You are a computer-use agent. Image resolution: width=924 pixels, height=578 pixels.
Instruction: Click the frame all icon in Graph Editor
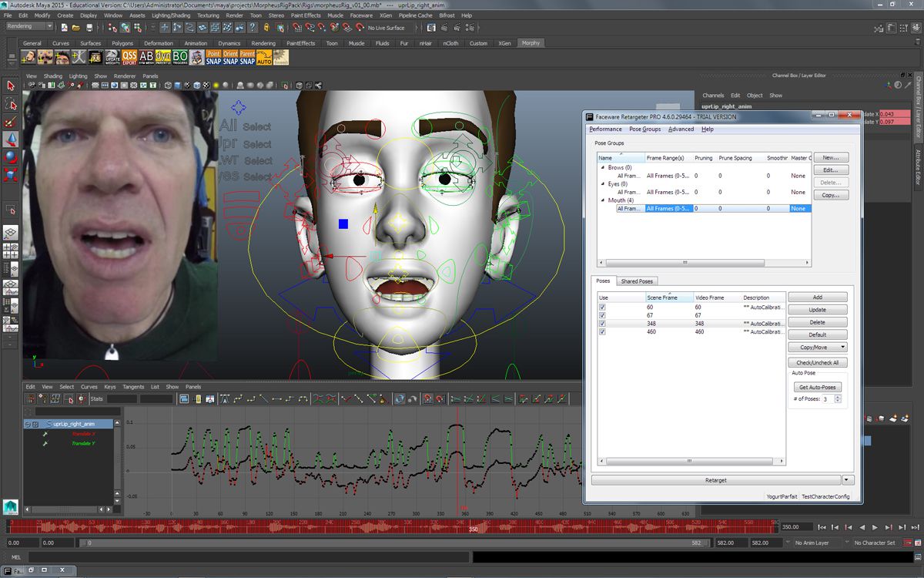[185, 399]
